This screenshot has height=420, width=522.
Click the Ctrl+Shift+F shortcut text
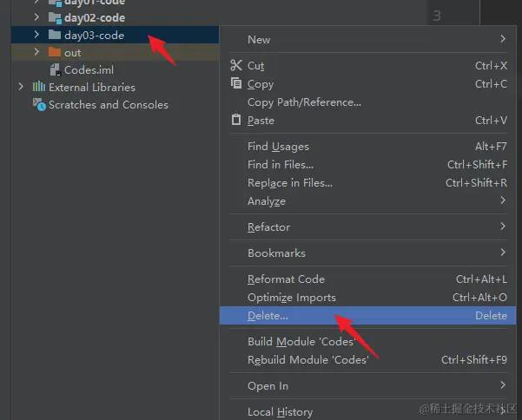coord(478,164)
